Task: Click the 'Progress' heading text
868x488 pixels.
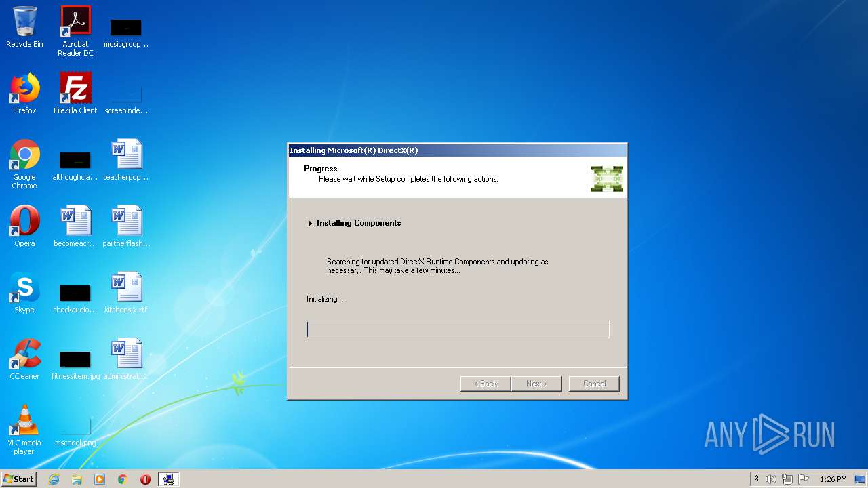Action: (x=321, y=169)
